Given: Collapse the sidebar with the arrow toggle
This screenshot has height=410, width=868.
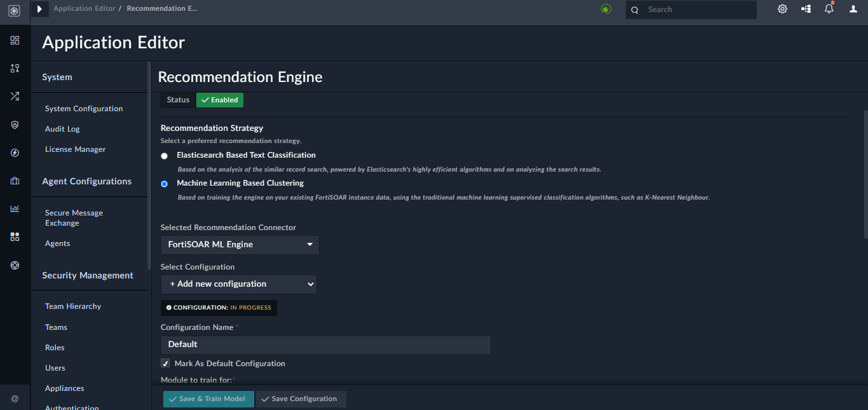Looking at the screenshot, I should point(40,9).
